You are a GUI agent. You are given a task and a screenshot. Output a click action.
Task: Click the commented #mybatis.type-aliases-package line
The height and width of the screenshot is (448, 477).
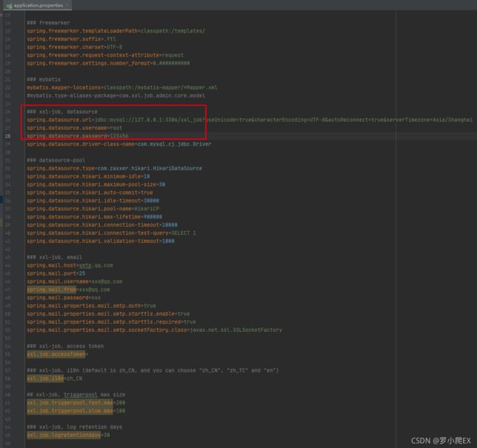point(116,95)
